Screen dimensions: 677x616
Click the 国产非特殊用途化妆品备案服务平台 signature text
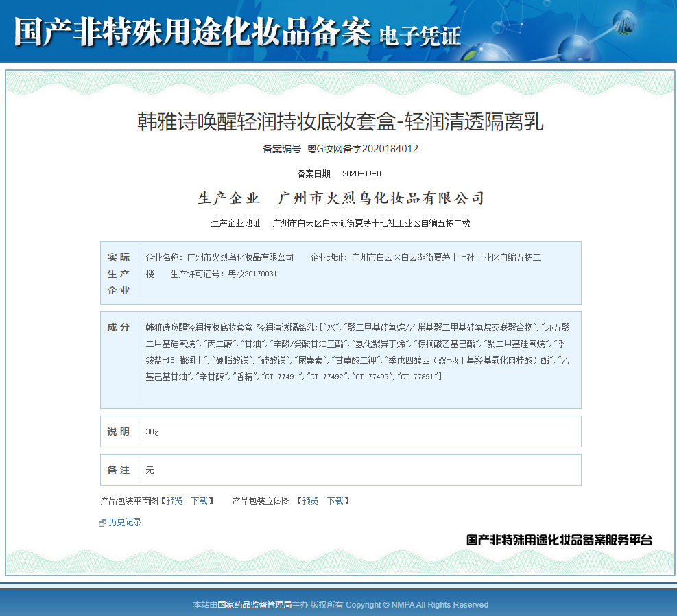point(559,540)
